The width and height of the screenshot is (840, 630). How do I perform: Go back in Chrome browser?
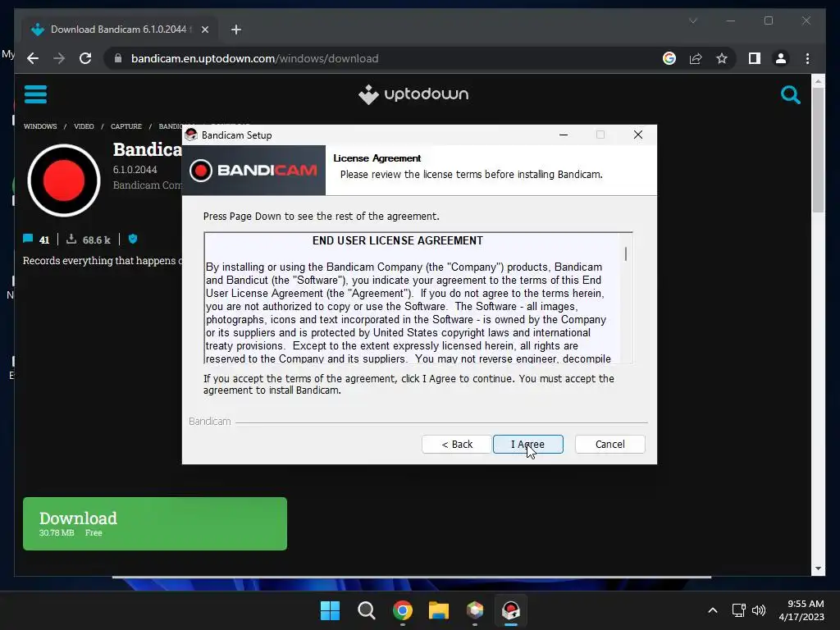pos(33,58)
